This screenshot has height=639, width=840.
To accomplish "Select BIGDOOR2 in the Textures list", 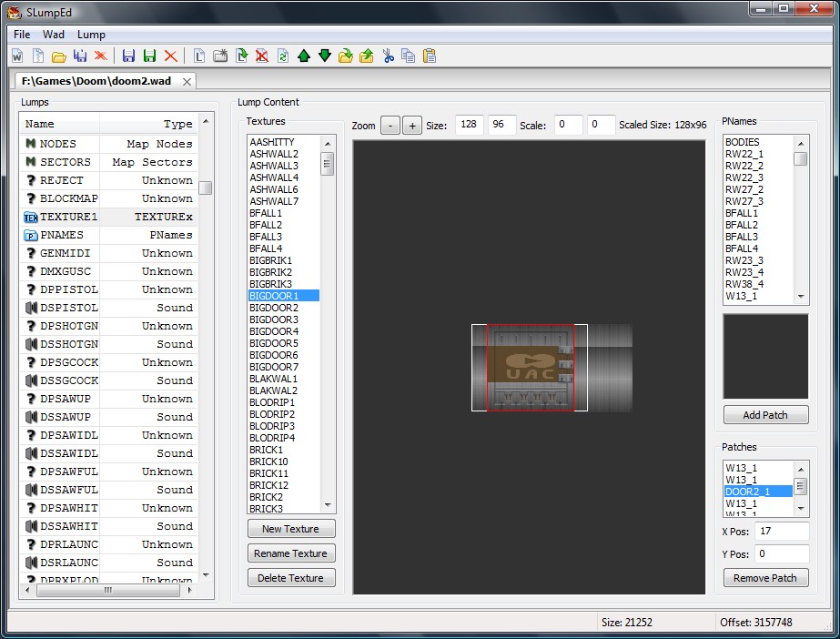I will (x=274, y=308).
